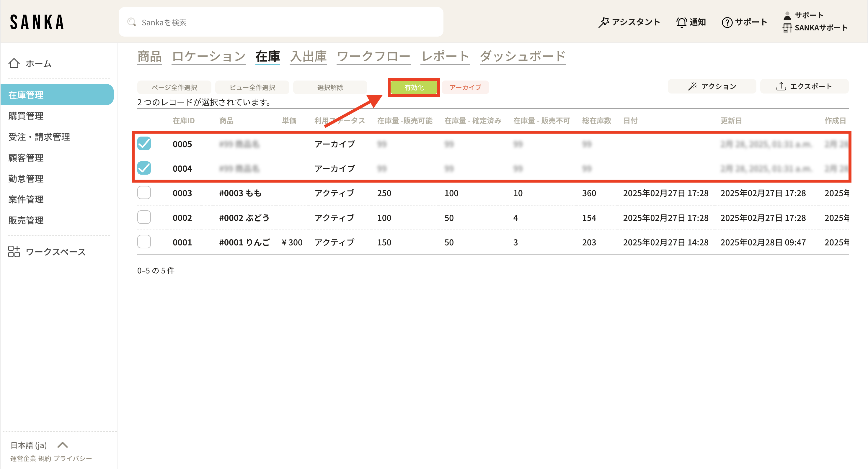Focus the Sankaを検索 search field
Image resolution: width=868 pixels, height=469 pixels.
click(286, 22)
